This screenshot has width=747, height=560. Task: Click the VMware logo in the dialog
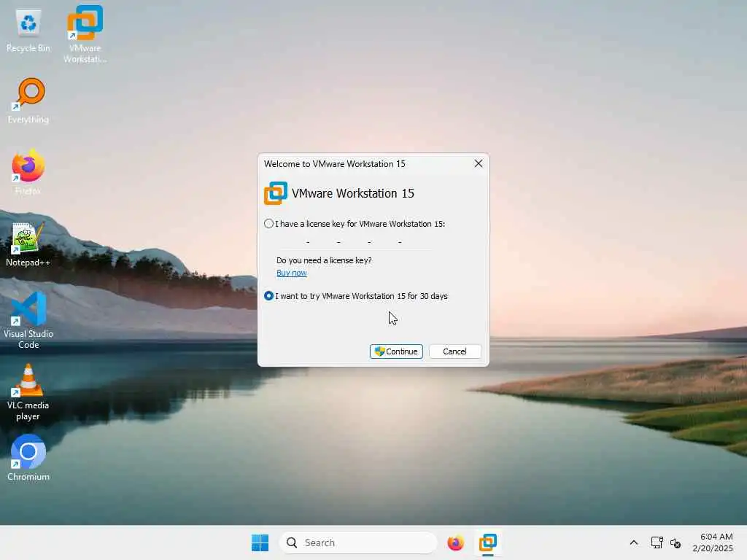tap(275, 193)
